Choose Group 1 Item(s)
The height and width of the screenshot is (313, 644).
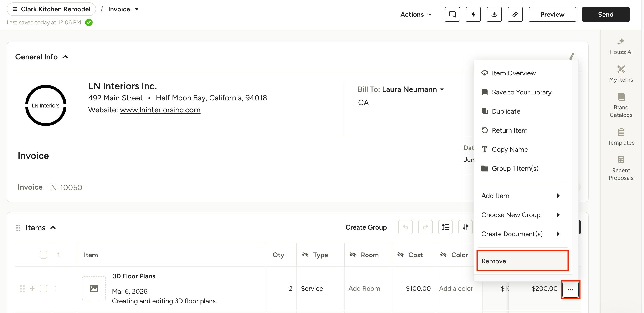tap(522, 168)
